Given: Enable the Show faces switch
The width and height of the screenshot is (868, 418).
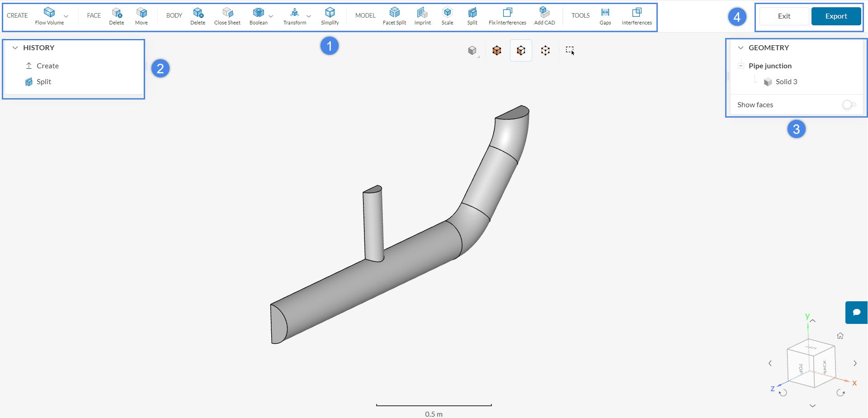Looking at the screenshot, I should point(849,104).
